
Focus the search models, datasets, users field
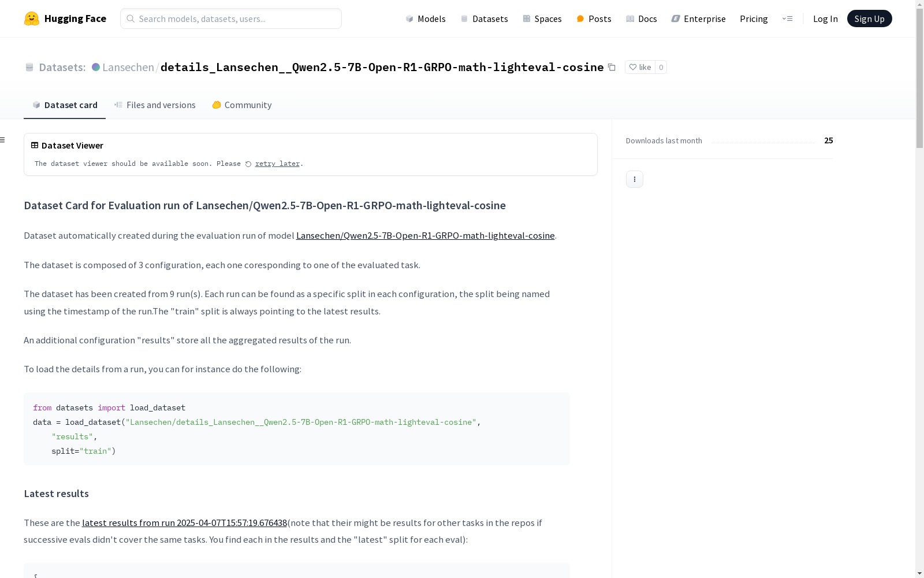231,18
